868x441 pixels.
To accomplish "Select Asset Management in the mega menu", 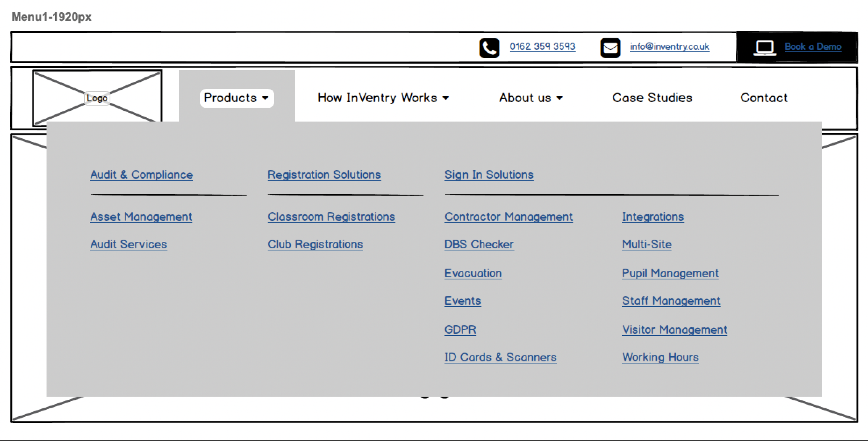I will pyautogui.click(x=141, y=217).
